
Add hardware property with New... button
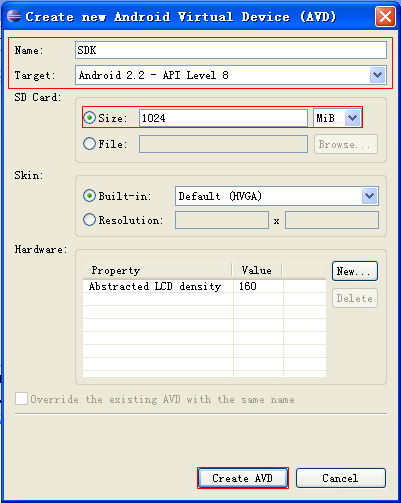pos(355,271)
